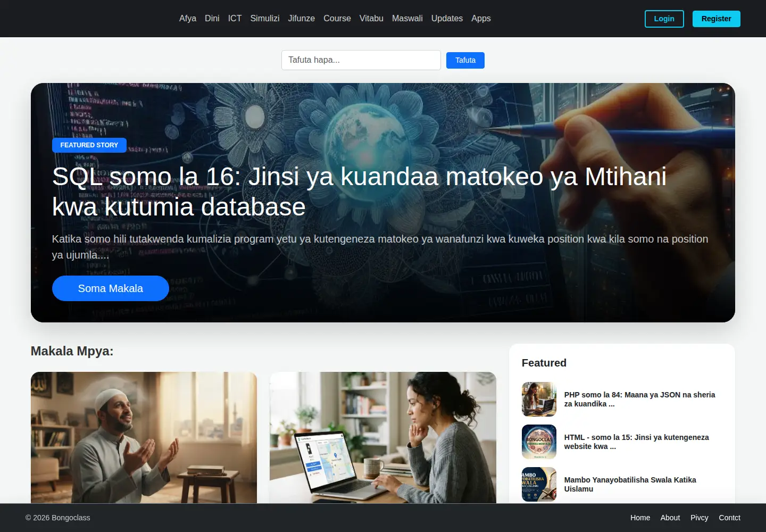Open the Apps nav link
Viewport: 766px width, 532px height.
pyautogui.click(x=481, y=18)
